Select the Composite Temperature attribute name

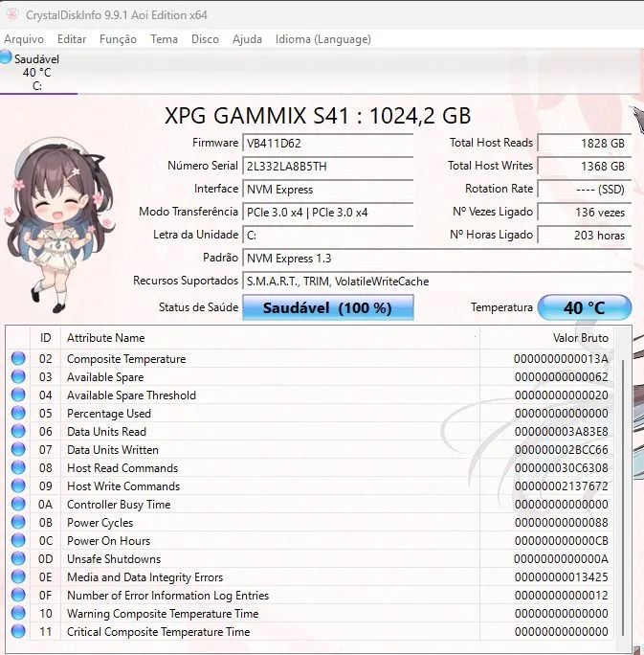pyautogui.click(x=126, y=359)
